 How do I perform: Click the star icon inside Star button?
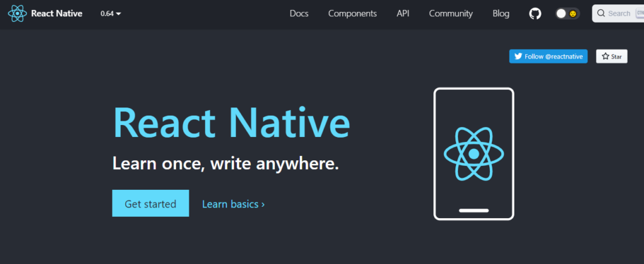(606, 56)
